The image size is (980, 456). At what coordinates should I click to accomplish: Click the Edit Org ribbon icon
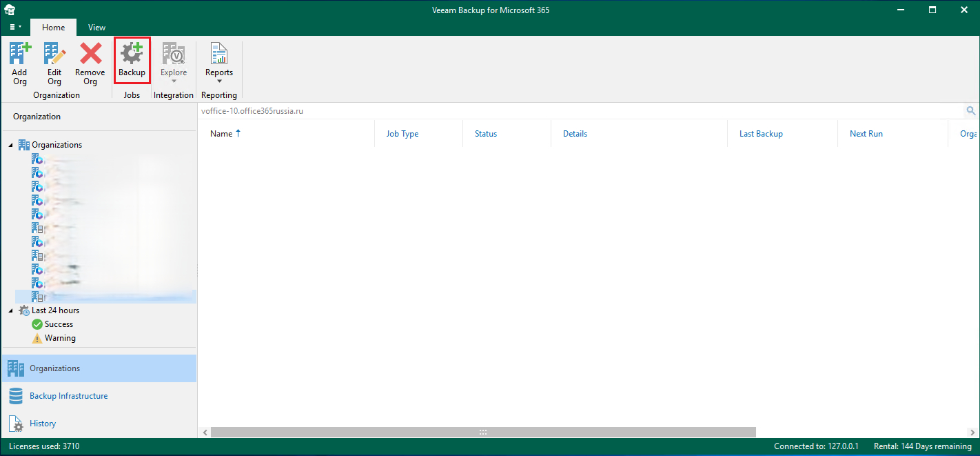click(x=54, y=54)
